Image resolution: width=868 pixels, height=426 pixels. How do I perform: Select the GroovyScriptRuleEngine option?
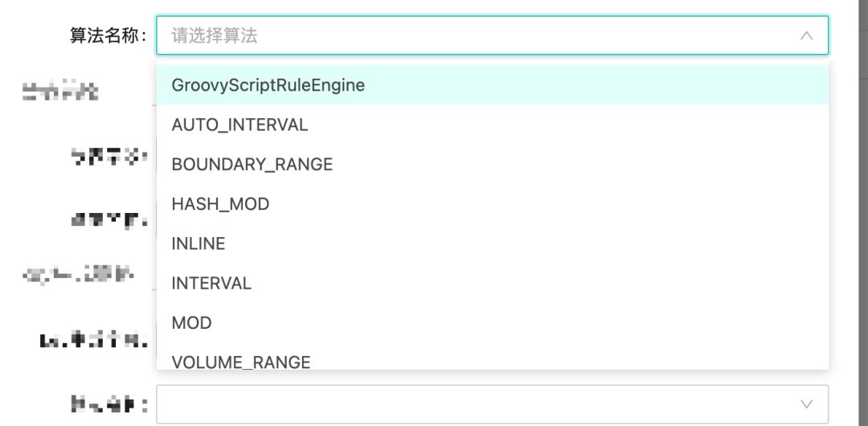click(268, 85)
